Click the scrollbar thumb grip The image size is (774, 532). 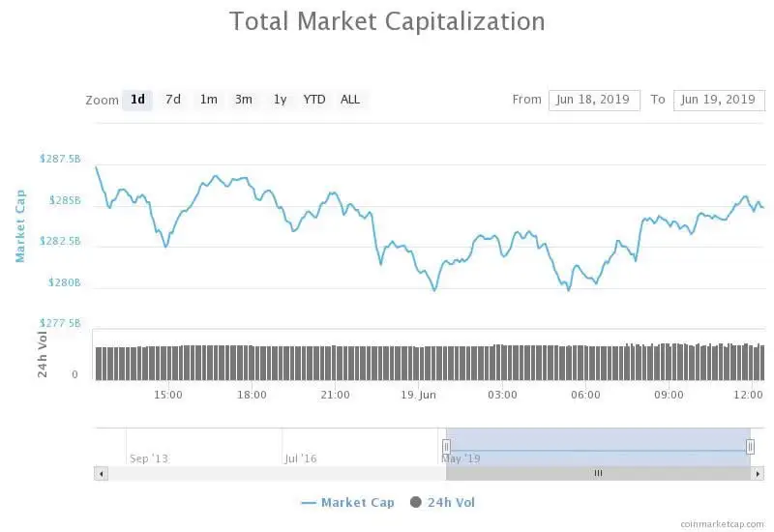[x=598, y=473]
